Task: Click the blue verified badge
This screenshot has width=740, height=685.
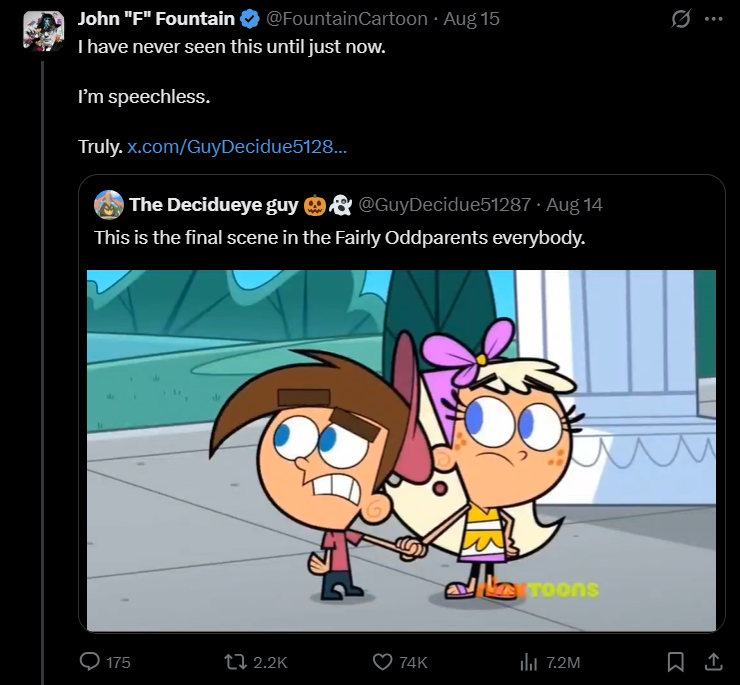Action: [x=250, y=19]
